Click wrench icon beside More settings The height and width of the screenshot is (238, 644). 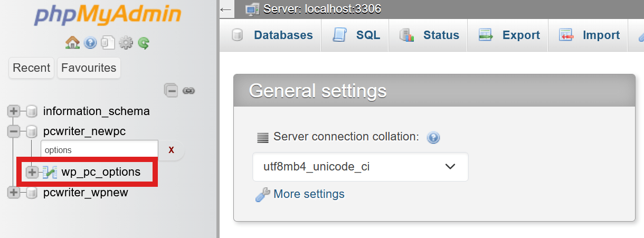pos(262,194)
